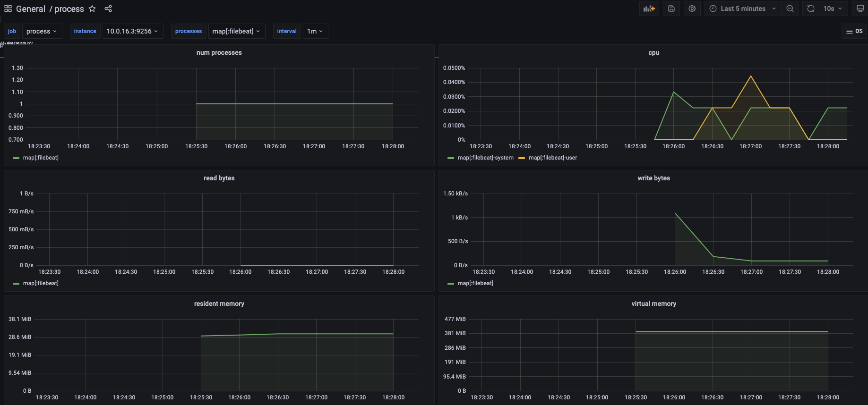The width and height of the screenshot is (868, 405).
Task: Zoom out the time range
Action: pos(790,8)
